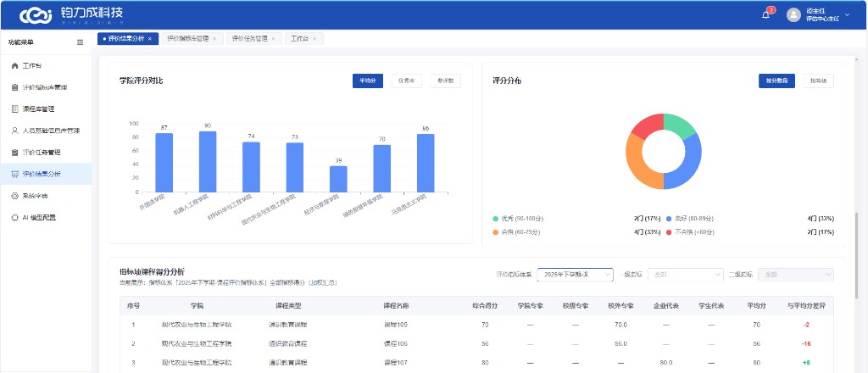Switch to the 评价结果分析 page tab
Image resolution: width=868 pixels, height=373 pixels.
tap(127, 39)
